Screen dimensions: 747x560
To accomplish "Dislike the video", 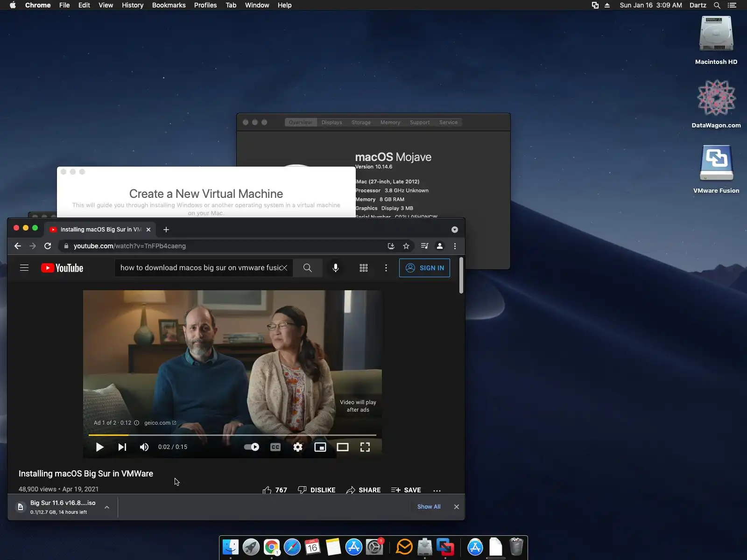I will [x=317, y=490].
